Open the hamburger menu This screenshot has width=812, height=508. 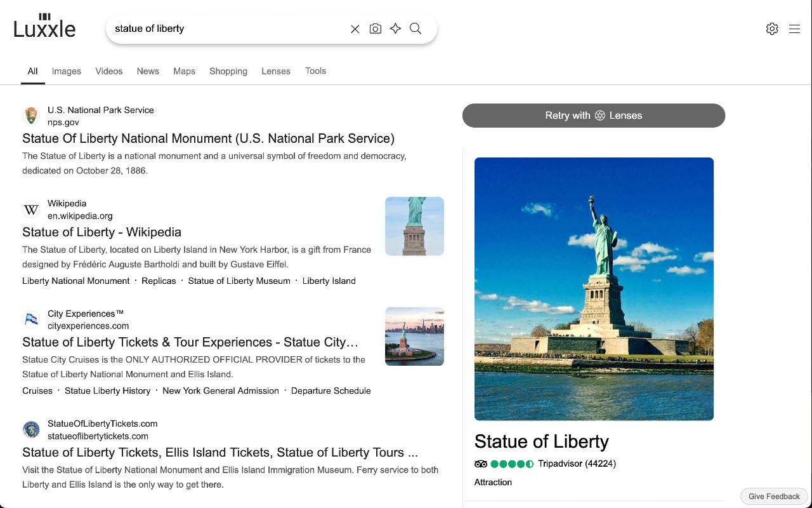[x=794, y=29]
